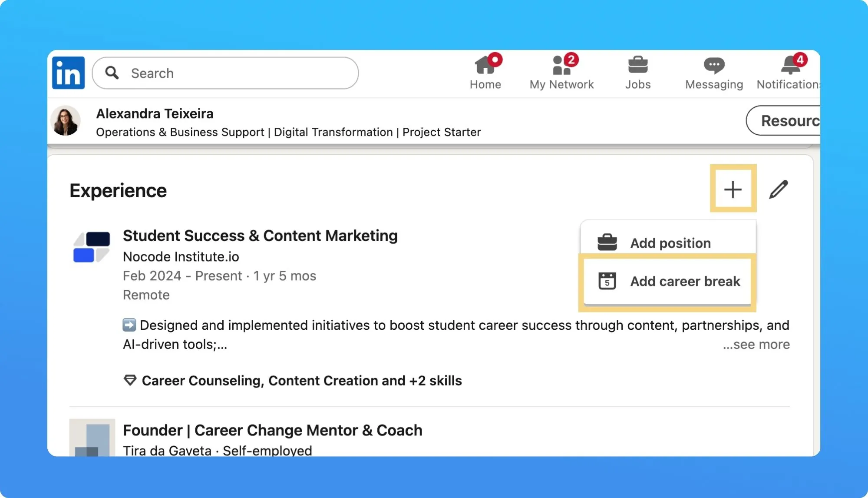Open Messaging from navigation
This screenshot has width=868, height=498.
tap(714, 73)
